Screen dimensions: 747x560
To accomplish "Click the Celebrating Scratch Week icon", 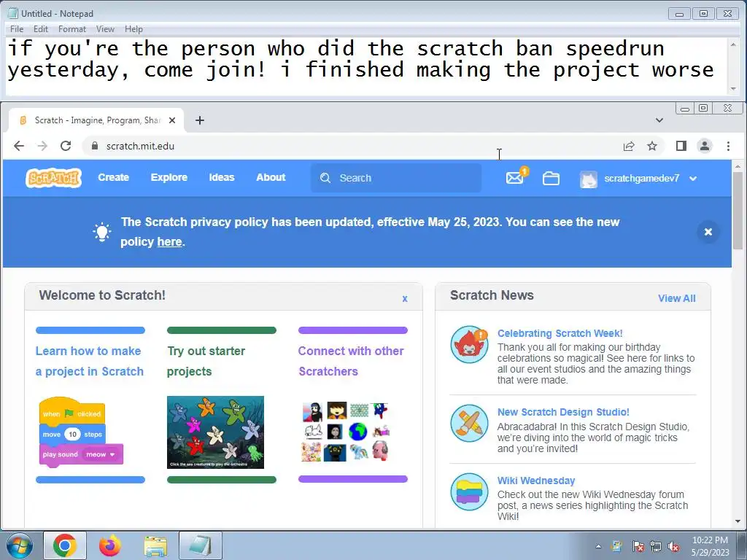I will pos(470,344).
